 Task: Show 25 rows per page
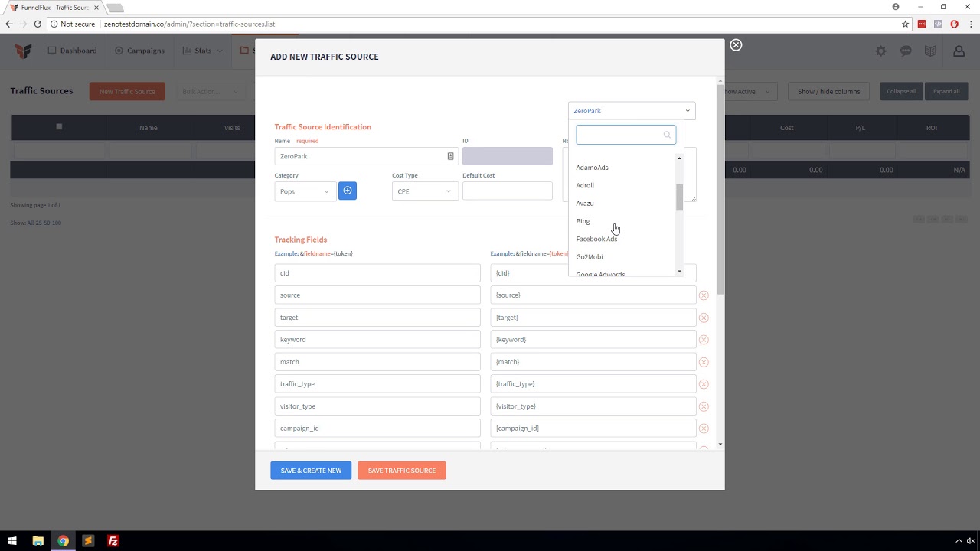pos(38,223)
